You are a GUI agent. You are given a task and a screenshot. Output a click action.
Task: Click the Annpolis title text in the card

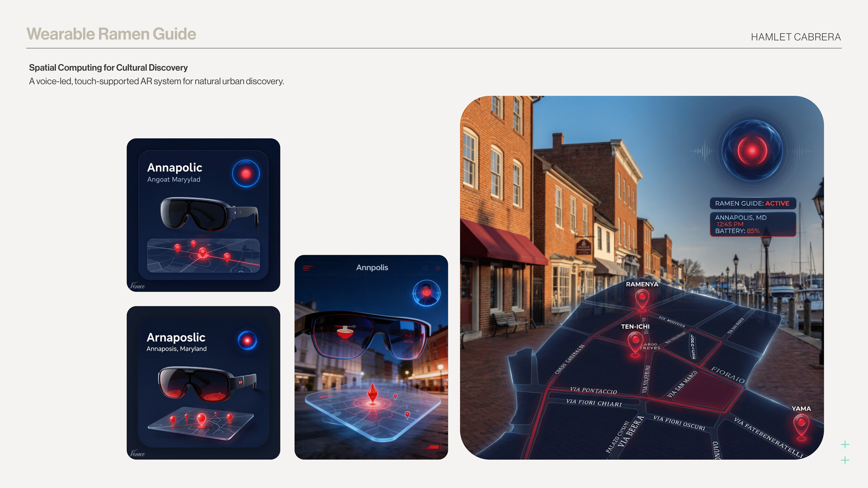[x=372, y=268]
